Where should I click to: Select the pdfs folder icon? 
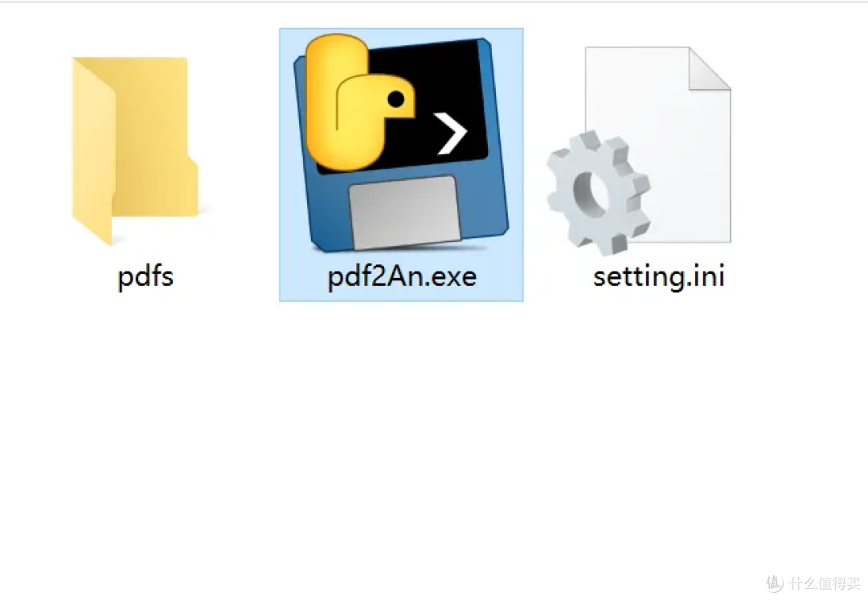tap(134, 150)
